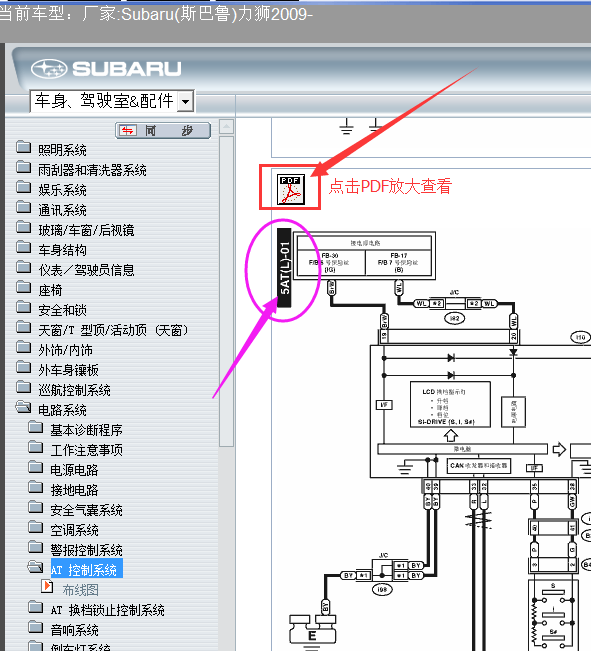Open the 娱乐系统 folder icon

pyautogui.click(x=24, y=187)
